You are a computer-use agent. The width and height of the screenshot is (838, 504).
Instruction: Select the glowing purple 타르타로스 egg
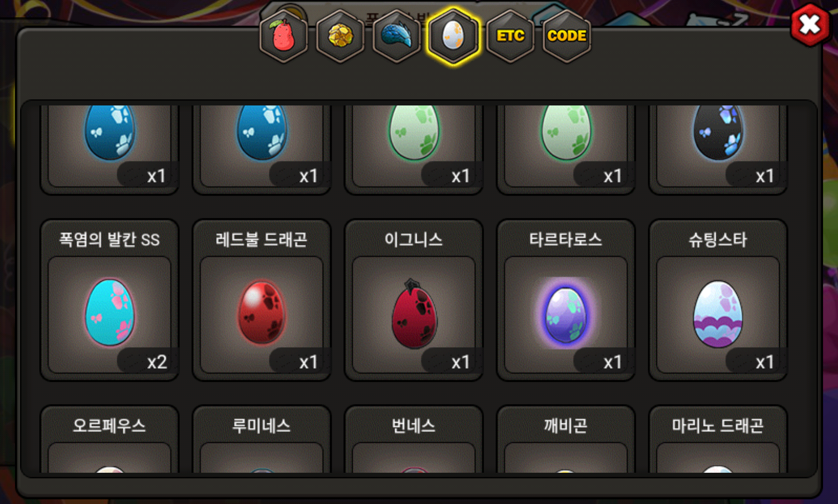click(566, 300)
